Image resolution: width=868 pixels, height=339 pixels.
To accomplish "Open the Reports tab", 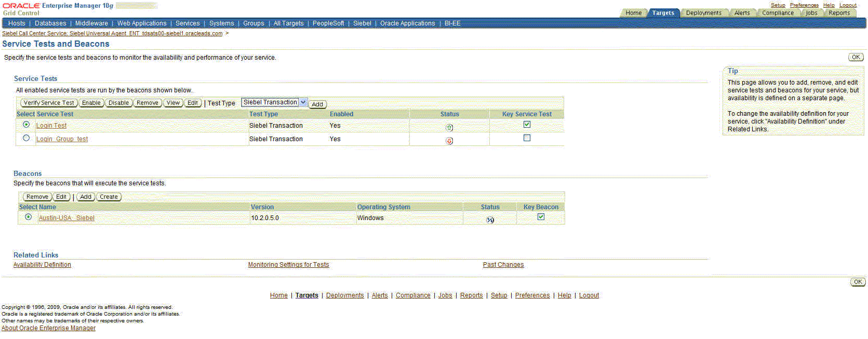I will (x=839, y=13).
